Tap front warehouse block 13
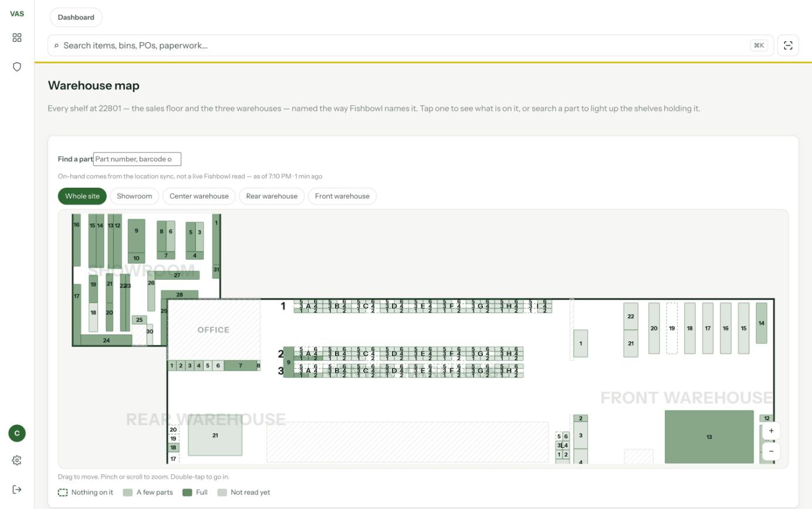The image size is (812, 509). tap(709, 437)
